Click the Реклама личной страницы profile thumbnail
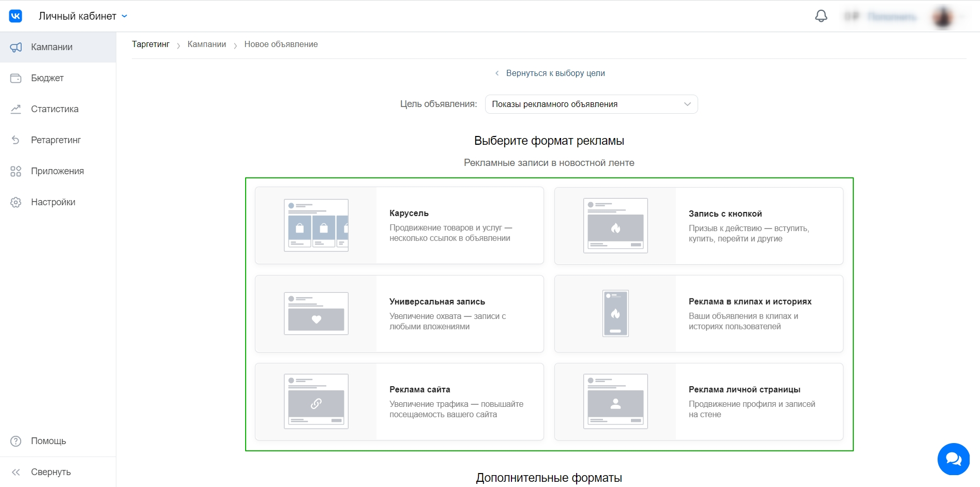The height and width of the screenshot is (487, 980). pos(615,402)
